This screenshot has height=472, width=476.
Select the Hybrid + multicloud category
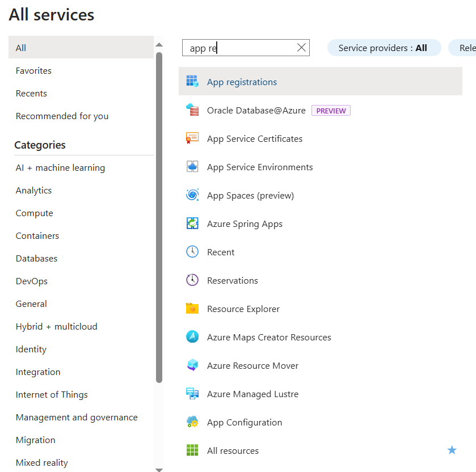pos(57,327)
